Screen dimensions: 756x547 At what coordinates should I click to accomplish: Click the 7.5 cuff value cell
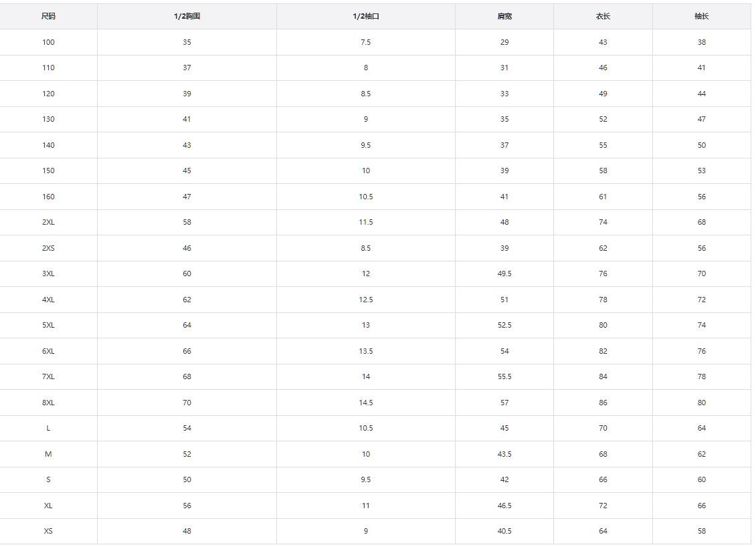366,42
